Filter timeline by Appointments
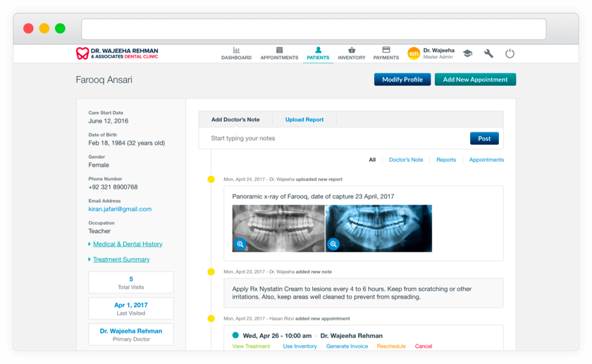Viewport: 592px width, 364px height. (486, 160)
